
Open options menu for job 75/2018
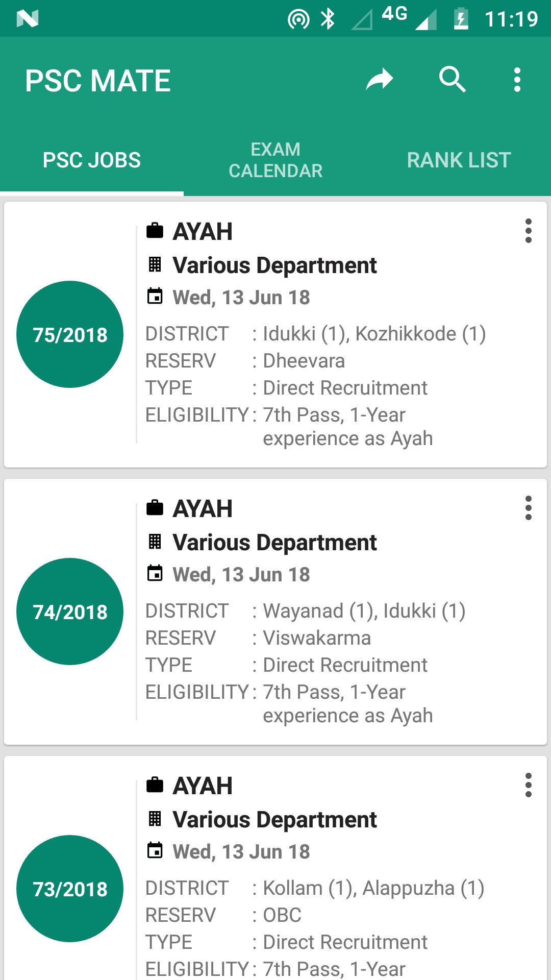[529, 231]
